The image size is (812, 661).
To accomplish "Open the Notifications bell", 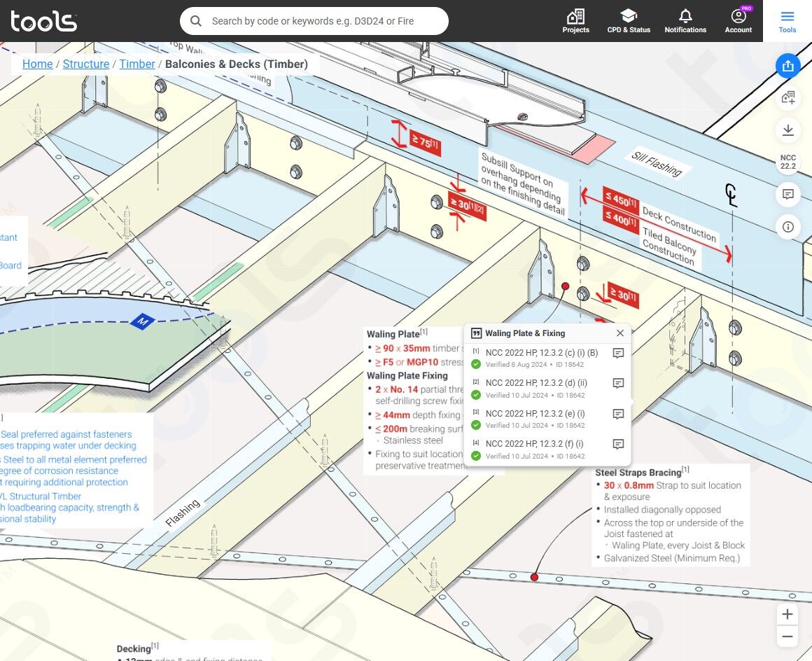I will click(x=685, y=20).
